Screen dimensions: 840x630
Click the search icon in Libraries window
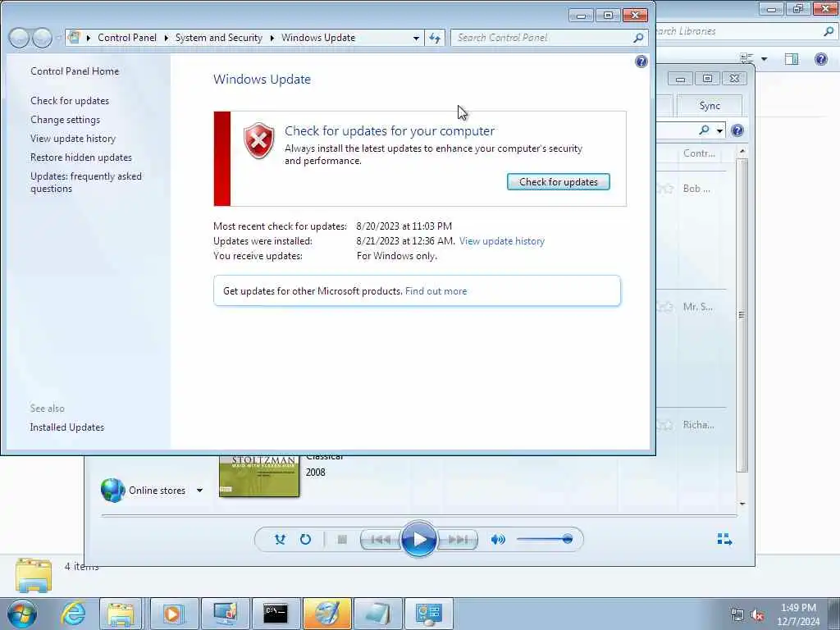[829, 31]
